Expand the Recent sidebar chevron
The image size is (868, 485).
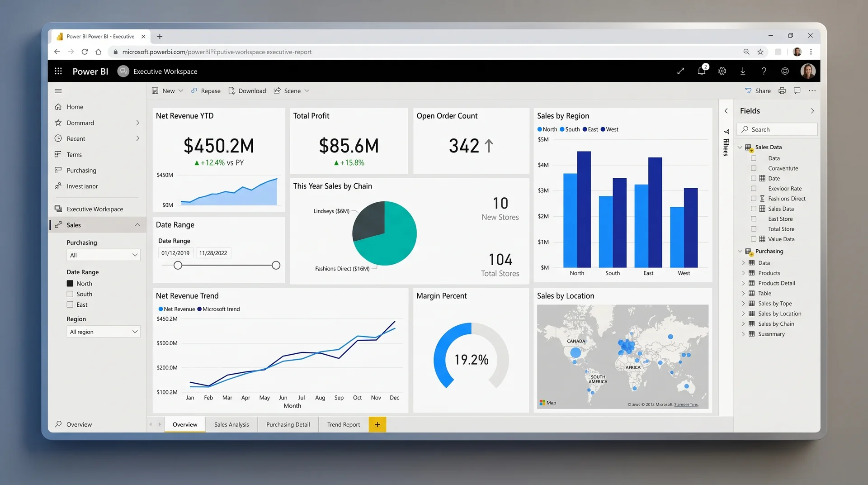(138, 138)
